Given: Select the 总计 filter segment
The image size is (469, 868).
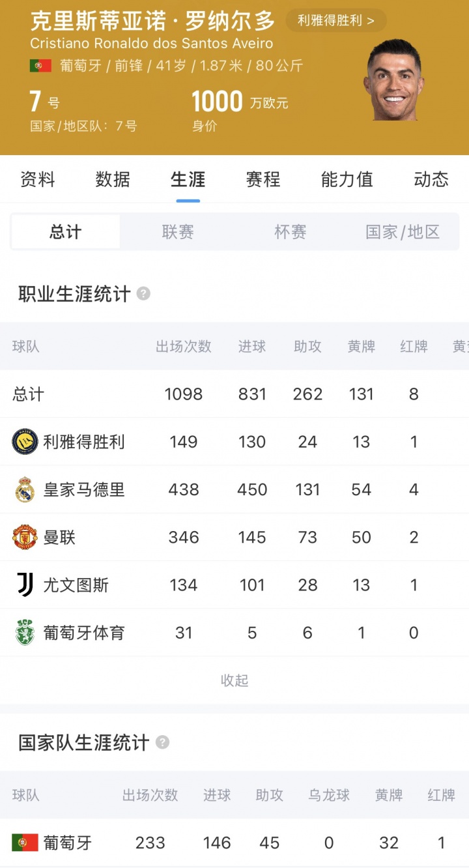Looking at the screenshot, I should [66, 232].
